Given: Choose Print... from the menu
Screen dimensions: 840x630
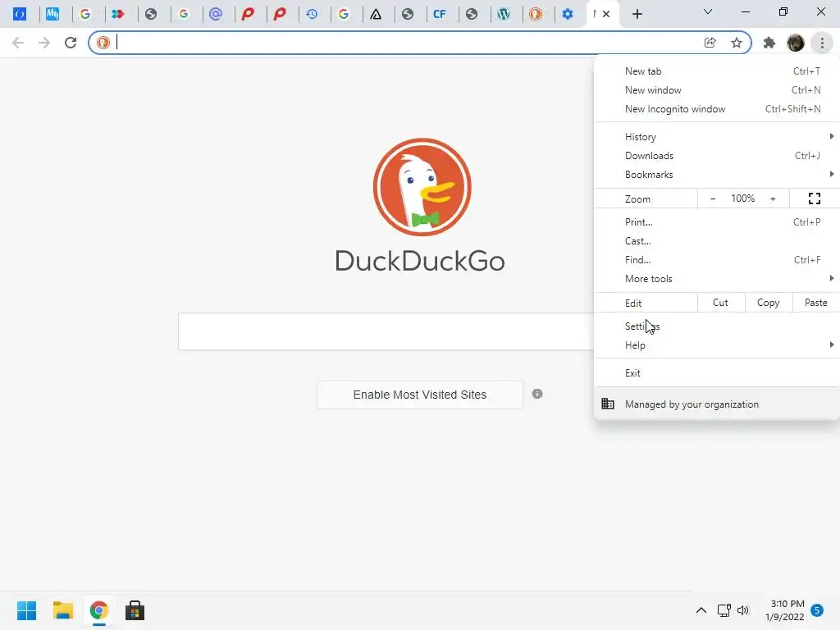Looking at the screenshot, I should coord(717,221).
